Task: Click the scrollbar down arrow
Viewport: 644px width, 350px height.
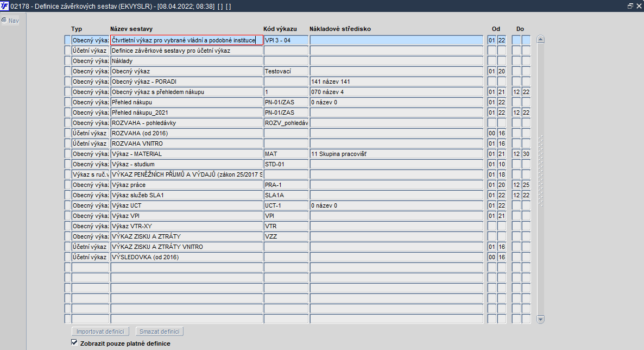Action: point(540,319)
